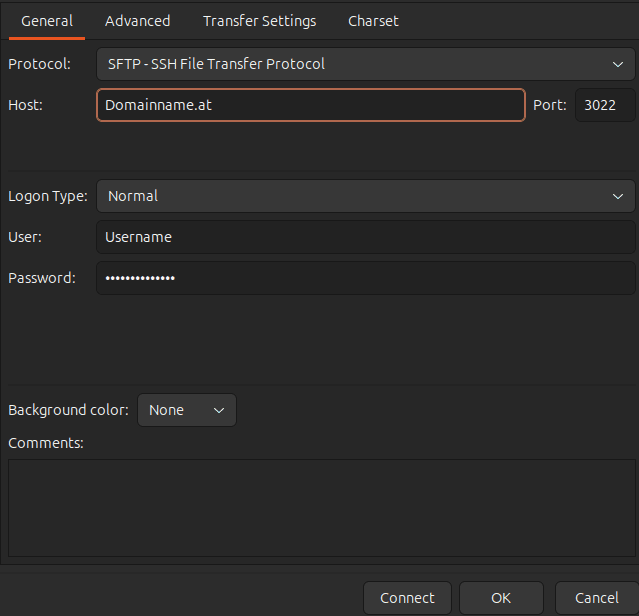Click the "Protocol:" text label
Viewport: 639px width, 616px height.
point(39,64)
